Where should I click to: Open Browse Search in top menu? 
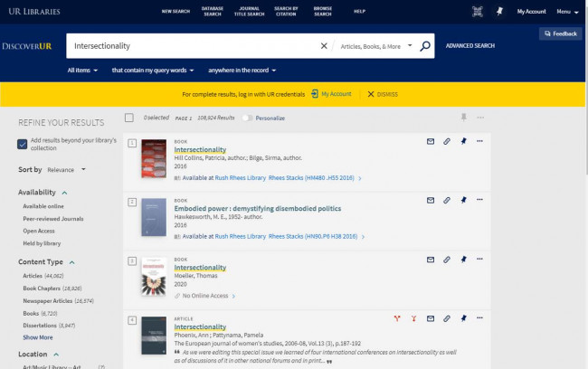pos(322,11)
